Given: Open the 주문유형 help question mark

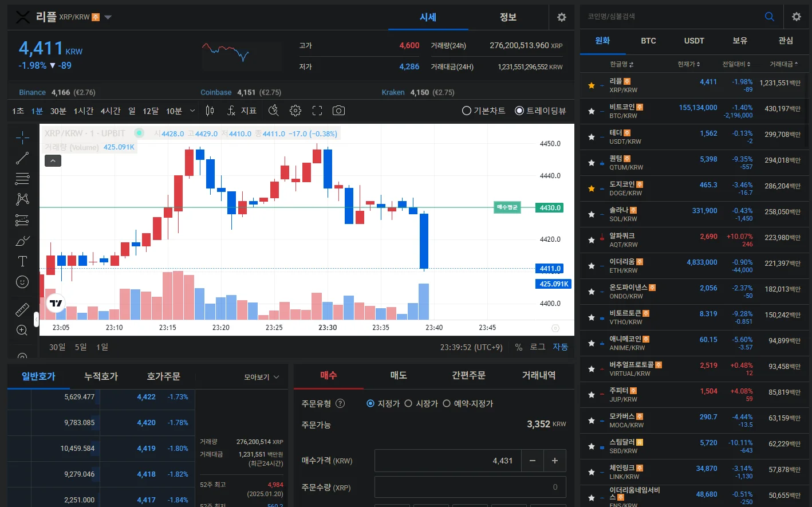Looking at the screenshot, I should click(340, 403).
